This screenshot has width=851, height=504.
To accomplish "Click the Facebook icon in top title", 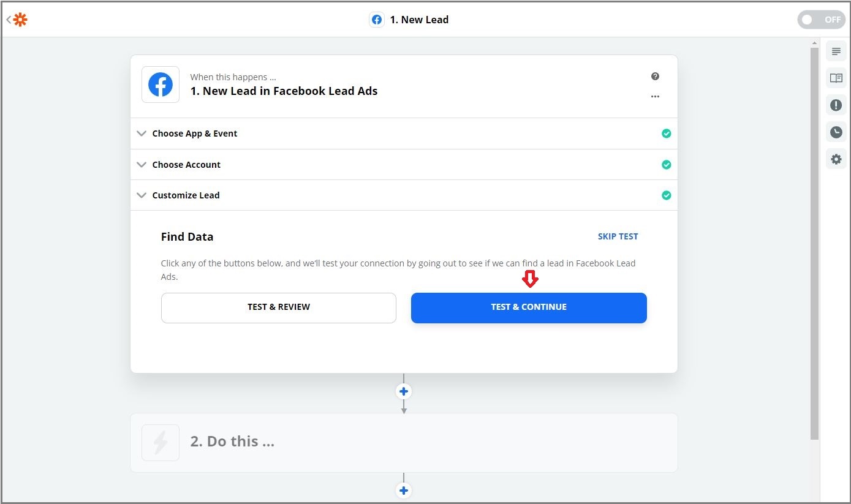I will 377,20.
